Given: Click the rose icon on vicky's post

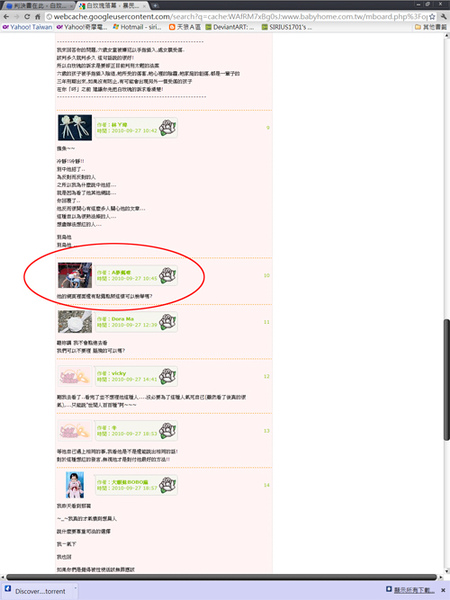Looking at the screenshot, I should (x=167, y=377).
